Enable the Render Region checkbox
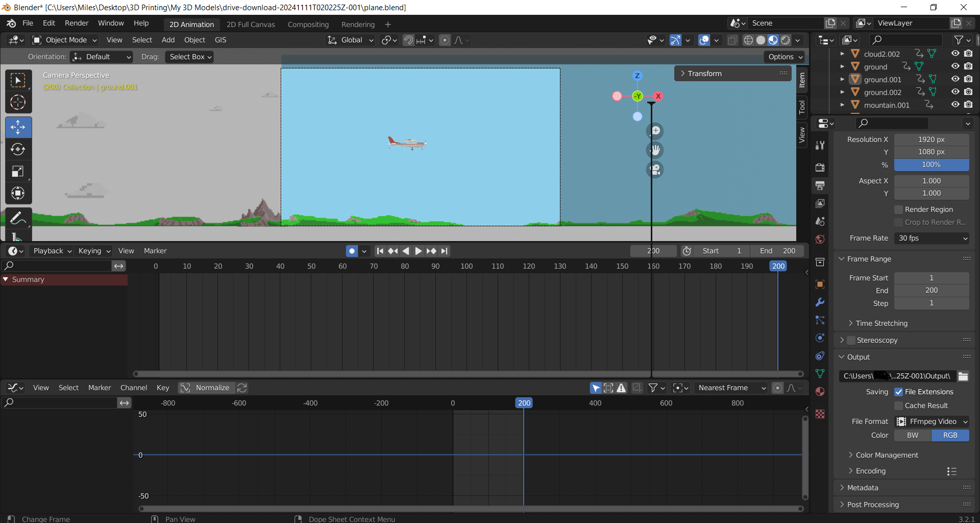This screenshot has width=980, height=523. coord(899,209)
